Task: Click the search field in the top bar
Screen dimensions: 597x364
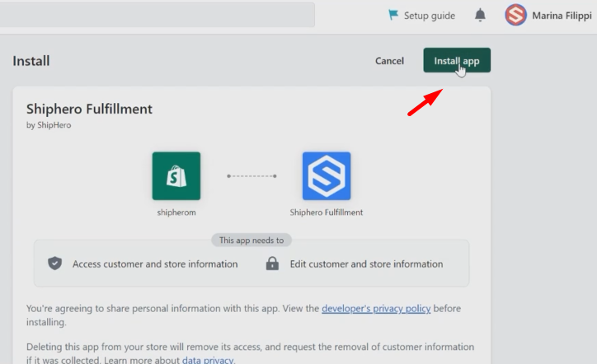Action: 157,15
